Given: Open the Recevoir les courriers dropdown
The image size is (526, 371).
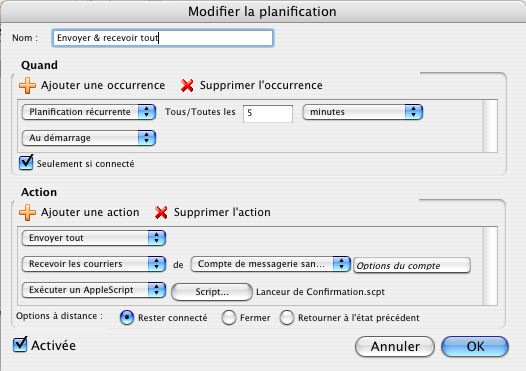Looking at the screenshot, I should coord(94,264).
